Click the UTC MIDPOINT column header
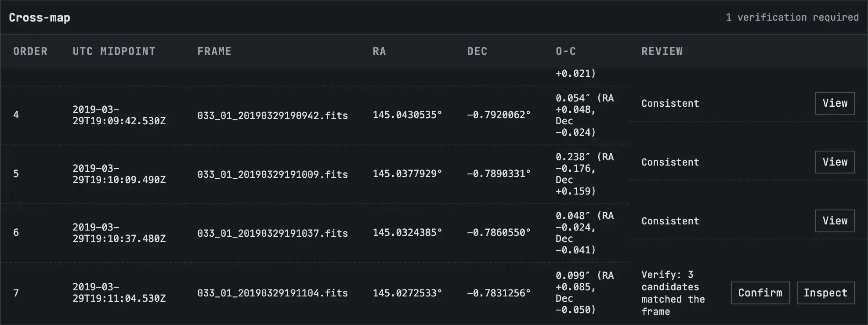The image size is (868, 325). pos(114,51)
